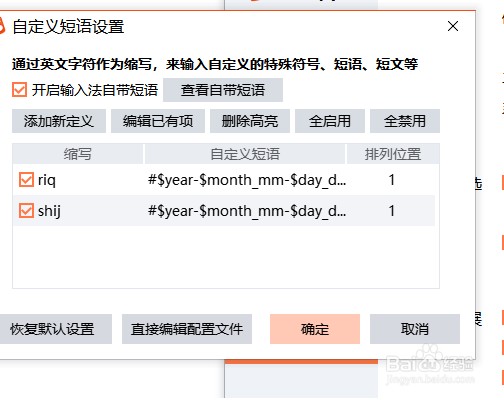Disable all phrases with 全禁用

coord(405,121)
